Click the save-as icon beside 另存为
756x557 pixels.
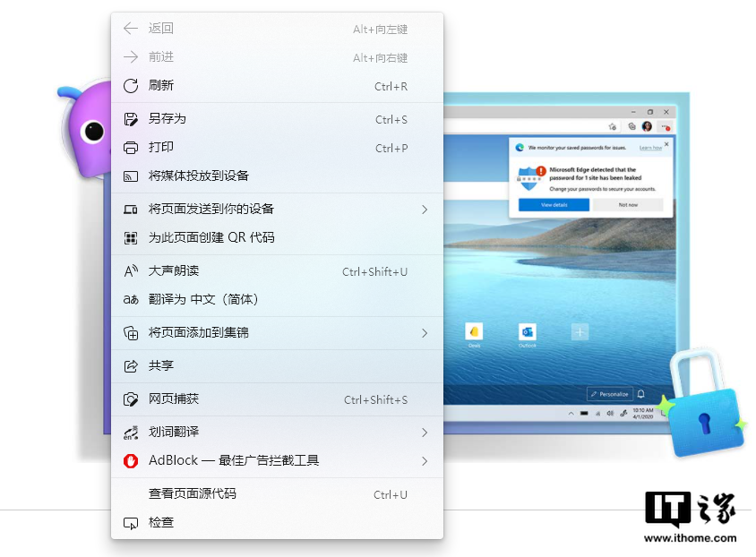131,119
